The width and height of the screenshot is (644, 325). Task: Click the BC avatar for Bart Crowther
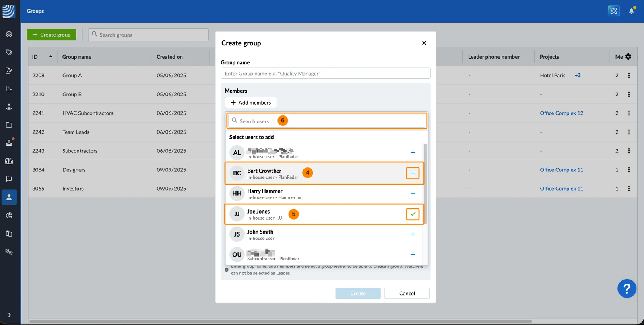(x=237, y=173)
